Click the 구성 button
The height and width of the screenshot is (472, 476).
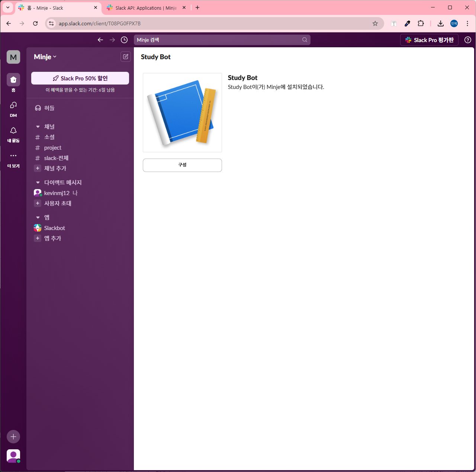[x=182, y=165]
